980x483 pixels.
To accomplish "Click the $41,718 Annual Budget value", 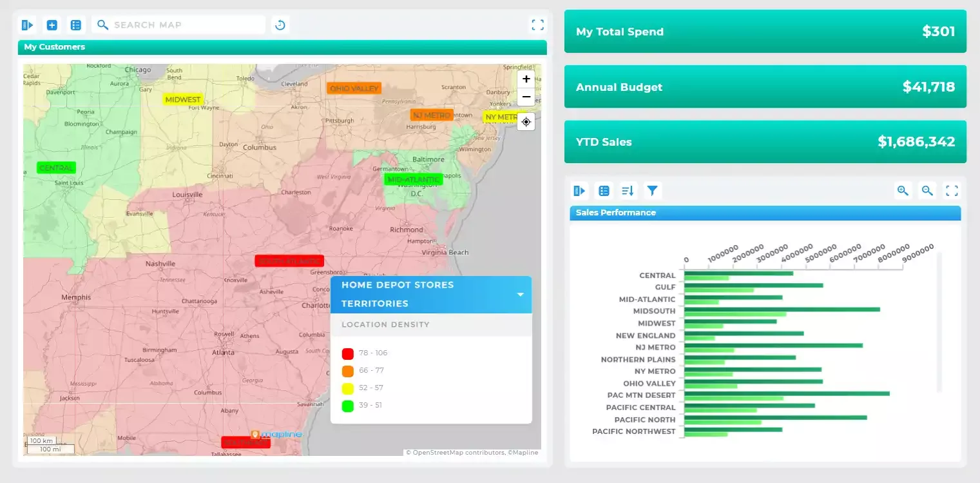I will [x=928, y=87].
